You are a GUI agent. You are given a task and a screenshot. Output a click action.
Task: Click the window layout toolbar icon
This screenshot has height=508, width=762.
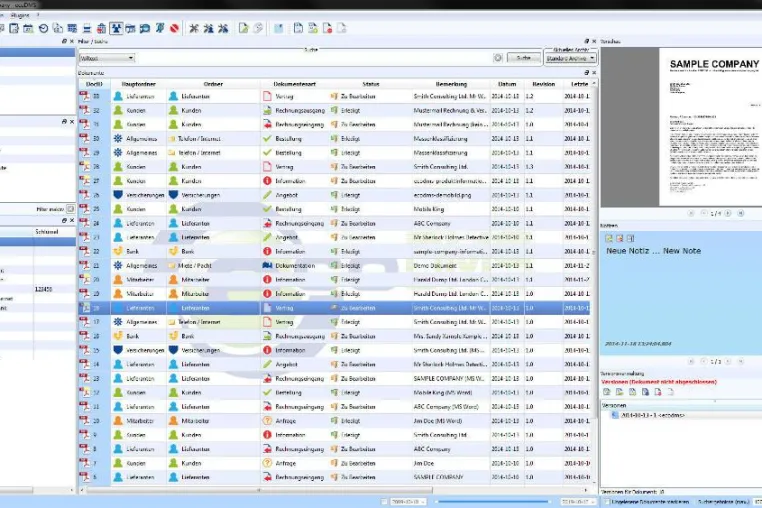click(x=130, y=28)
